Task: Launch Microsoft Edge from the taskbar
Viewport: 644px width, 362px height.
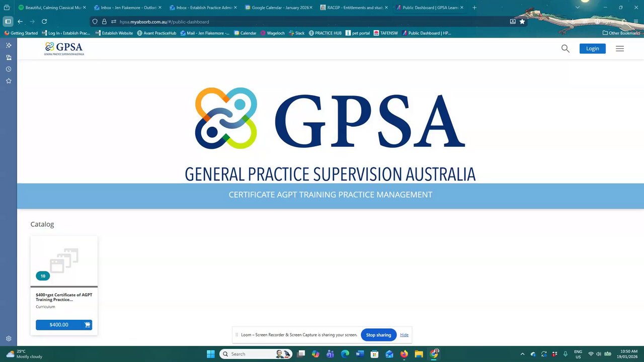Action: 345,354
